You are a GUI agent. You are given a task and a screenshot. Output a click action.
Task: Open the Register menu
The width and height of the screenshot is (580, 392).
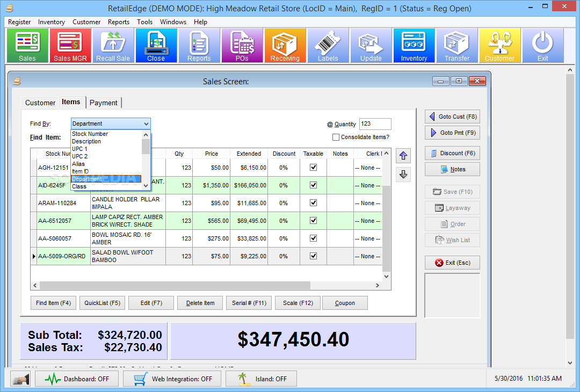(x=19, y=22)
